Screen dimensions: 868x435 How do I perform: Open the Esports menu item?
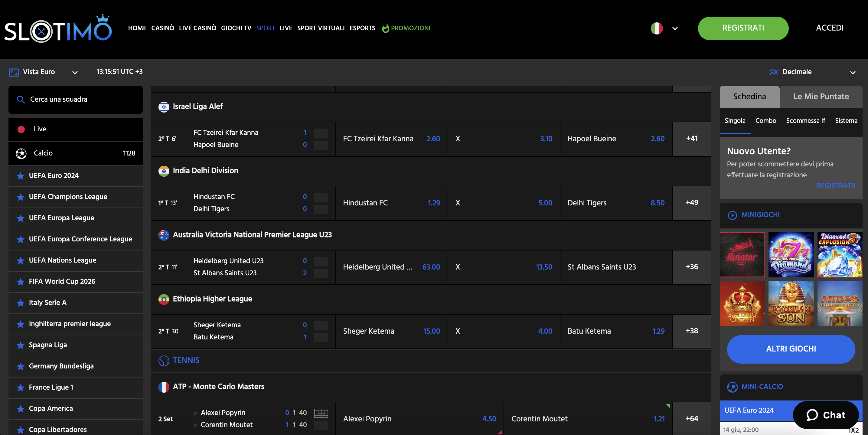coord(362,28)
